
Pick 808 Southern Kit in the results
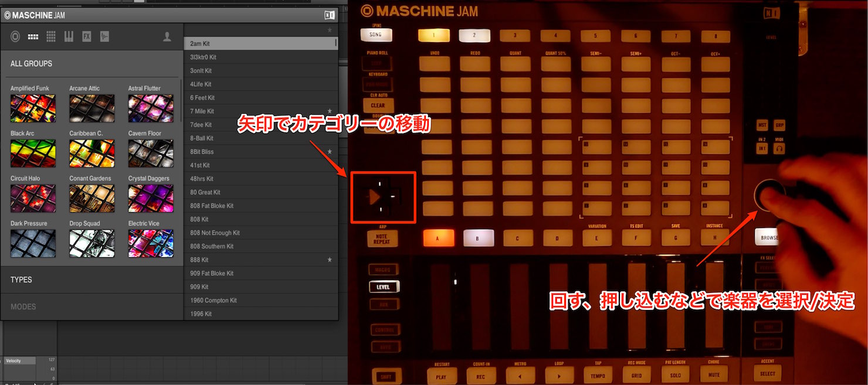[x=260, y=246]
